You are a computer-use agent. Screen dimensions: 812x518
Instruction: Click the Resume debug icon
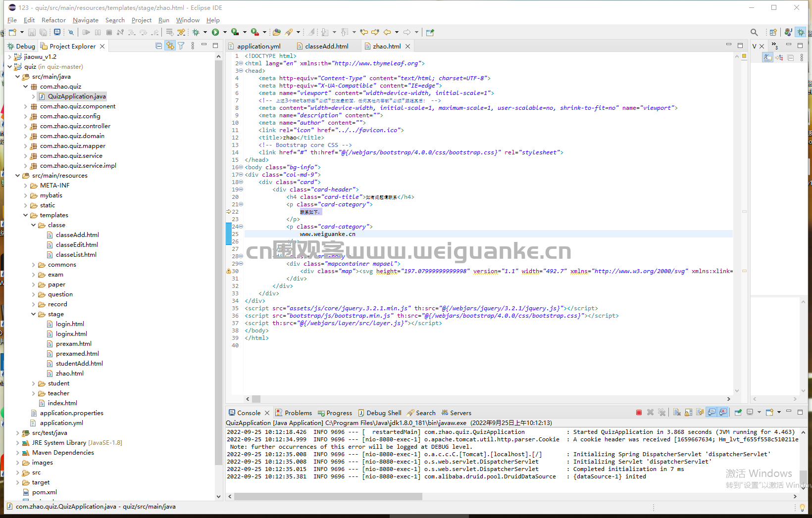pos(86,32)
